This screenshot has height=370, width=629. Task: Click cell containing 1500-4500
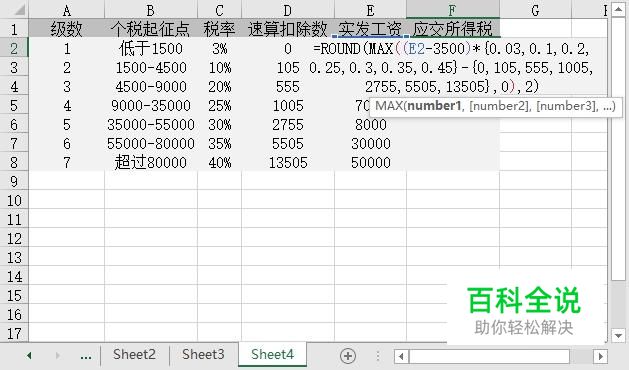[x=151, y=67]
